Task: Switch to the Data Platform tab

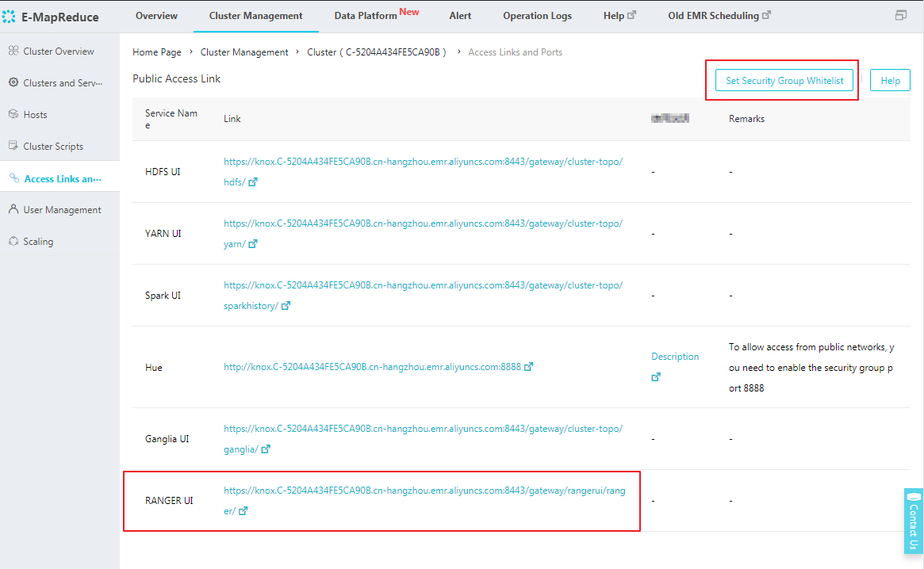Action: [366, 16]
